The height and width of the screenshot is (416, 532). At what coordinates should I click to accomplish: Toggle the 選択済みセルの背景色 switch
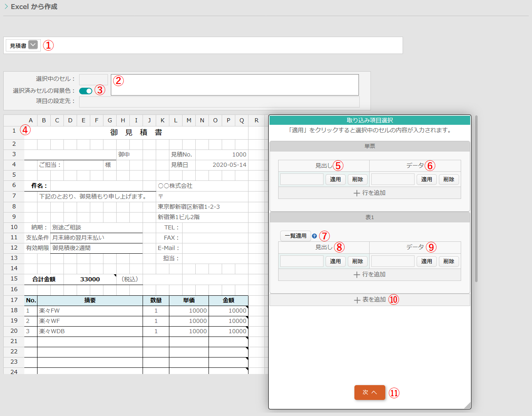86,91
